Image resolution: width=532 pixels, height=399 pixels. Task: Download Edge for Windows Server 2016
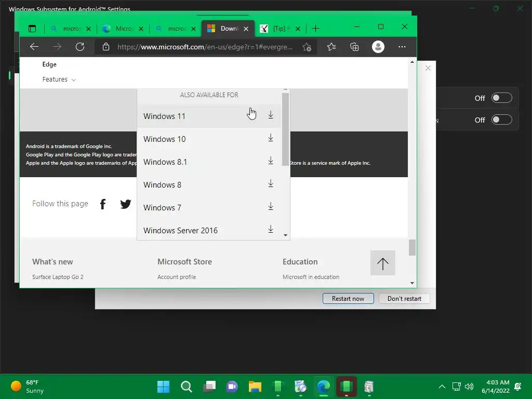pos(270,229)
